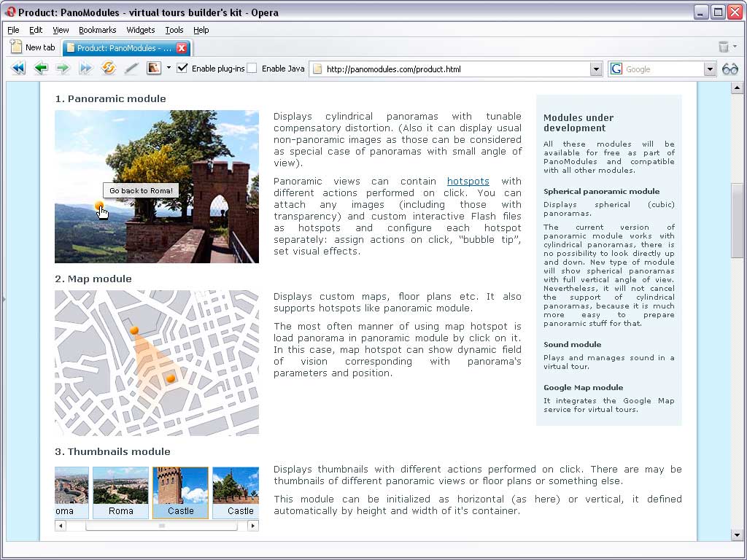The width and height of the screenshot is (747, 560).
Task: Close the Opera window
Action: [x=735, y=12]
